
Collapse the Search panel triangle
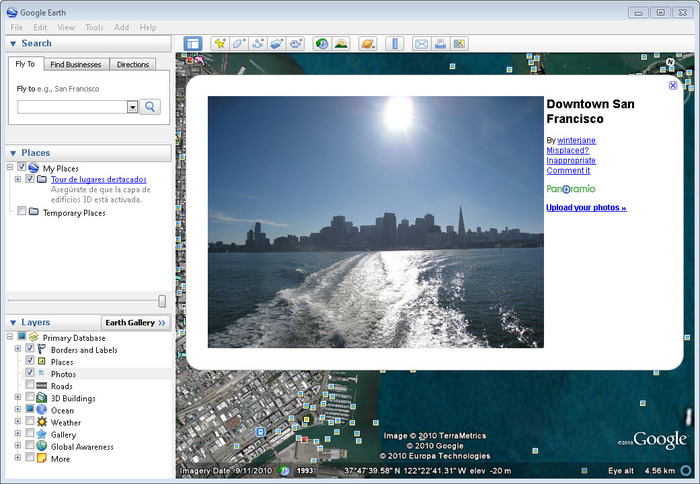coord(13,43)
